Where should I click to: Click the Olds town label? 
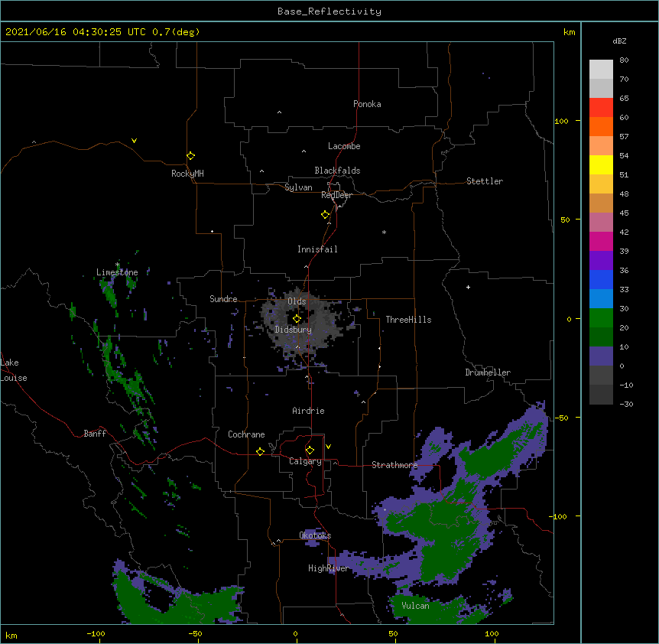click(x=297, y=301)
